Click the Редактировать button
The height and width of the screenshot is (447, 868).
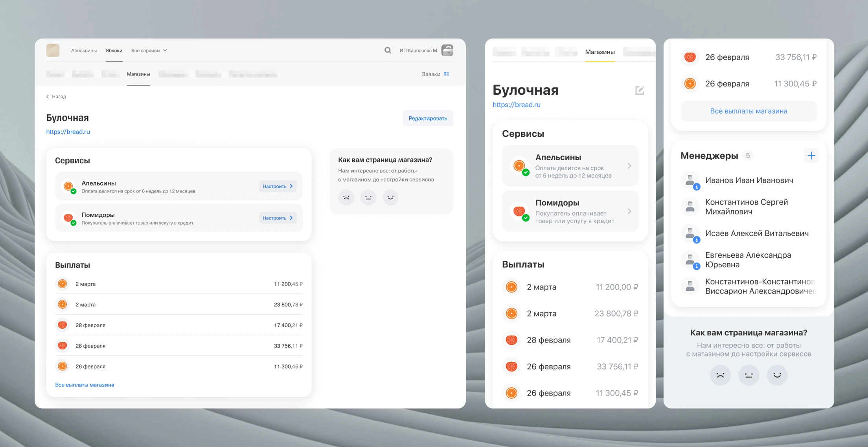pyautogui.click(x=428, y=118)
